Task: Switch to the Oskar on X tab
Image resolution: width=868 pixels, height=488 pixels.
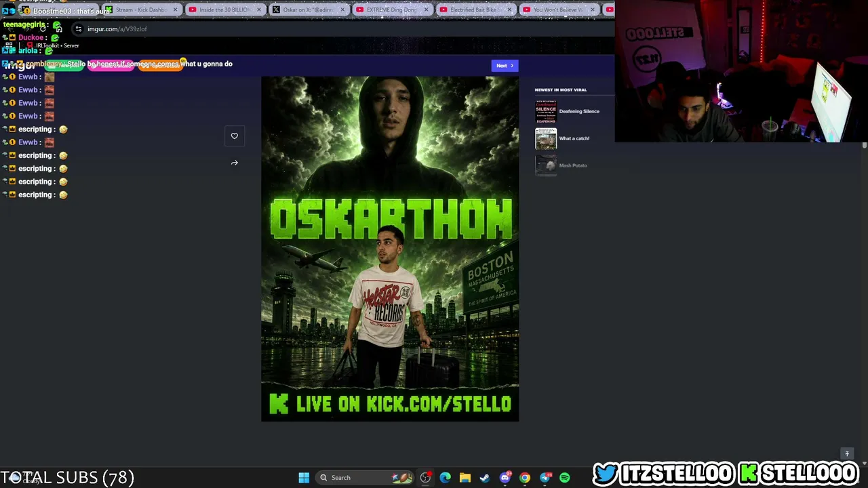Action: pos(309,9)
